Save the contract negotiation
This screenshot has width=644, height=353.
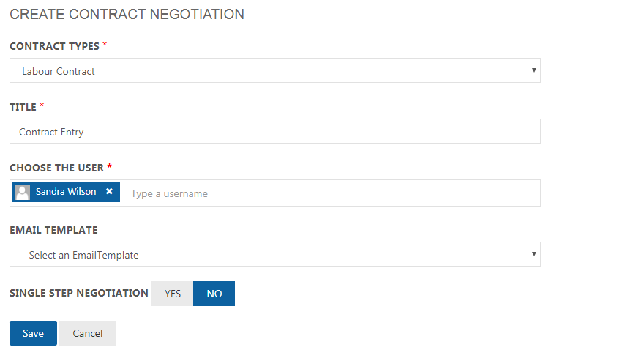click(33, 333)
